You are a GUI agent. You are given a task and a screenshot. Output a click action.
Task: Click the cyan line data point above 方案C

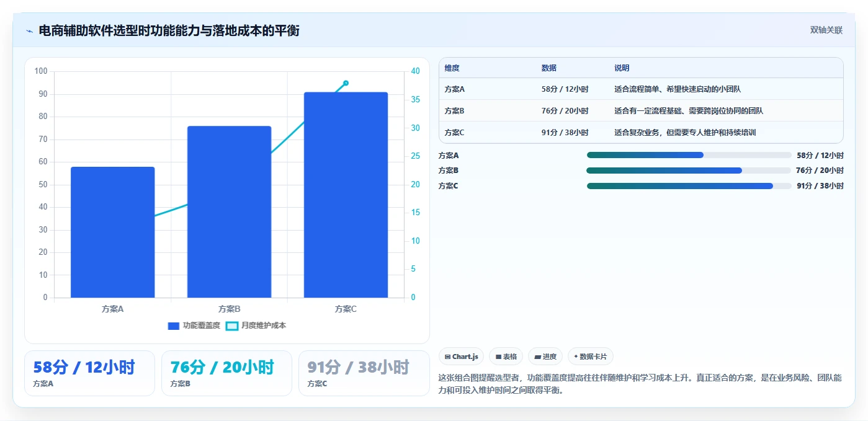[346, 83]
